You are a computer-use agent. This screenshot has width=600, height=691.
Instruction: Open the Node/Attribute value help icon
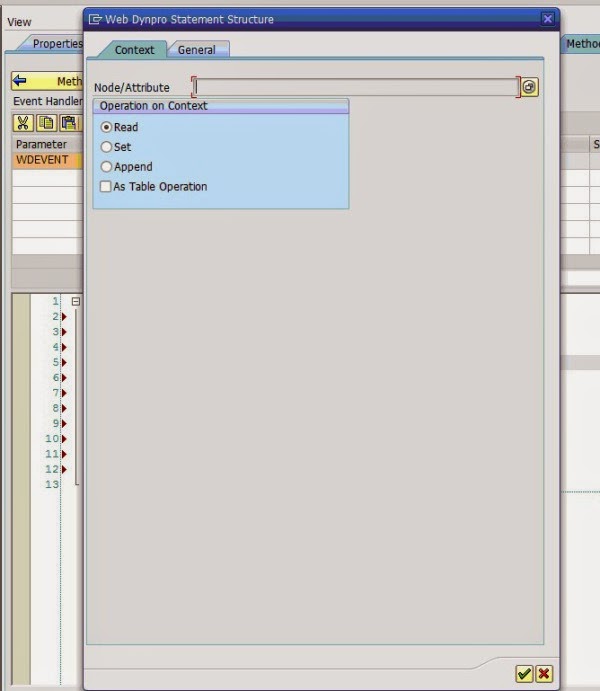click(530, 88)
